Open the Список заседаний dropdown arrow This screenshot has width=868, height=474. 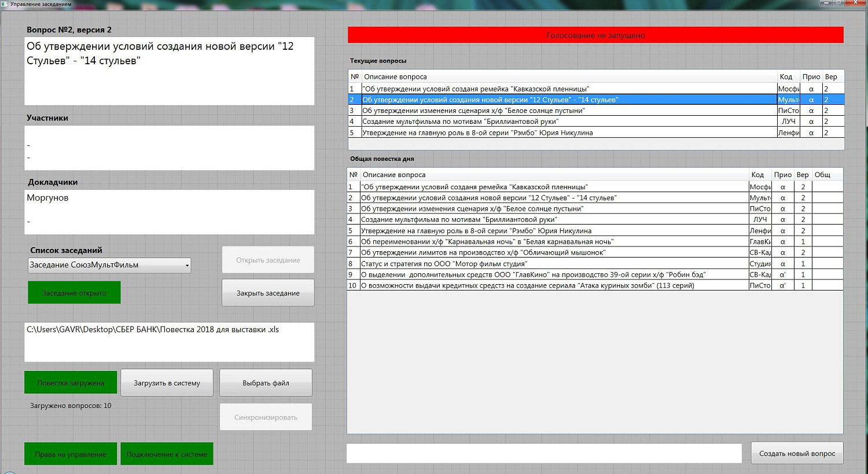pos(187,266)
